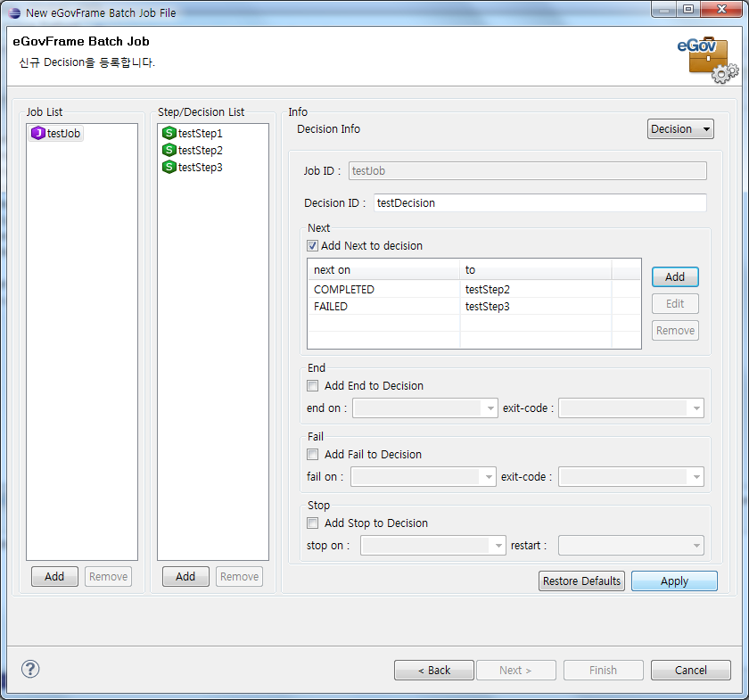
Task: Open the stop on combo box
Action: [432, 545]
